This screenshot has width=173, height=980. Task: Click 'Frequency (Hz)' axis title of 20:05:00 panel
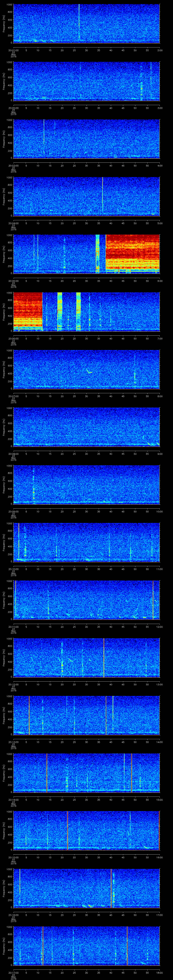pos(4,254)
